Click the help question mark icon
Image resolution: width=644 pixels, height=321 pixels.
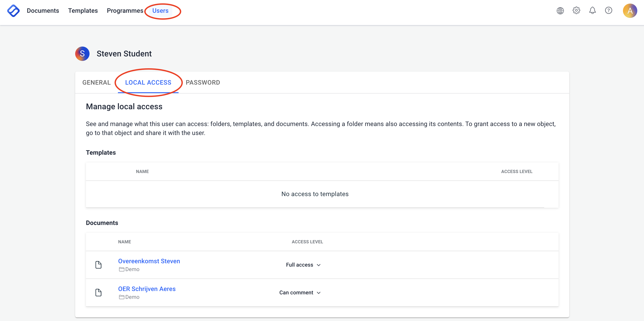coord(608,11)
